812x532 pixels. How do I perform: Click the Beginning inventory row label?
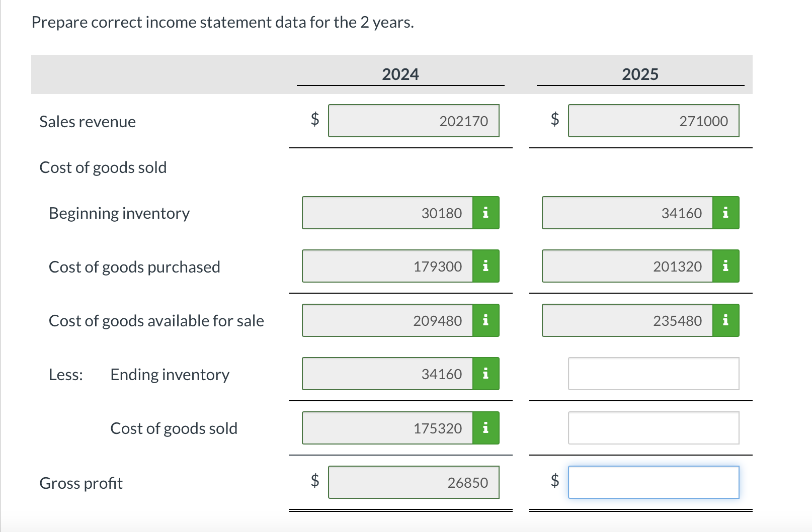coord(119,213)
